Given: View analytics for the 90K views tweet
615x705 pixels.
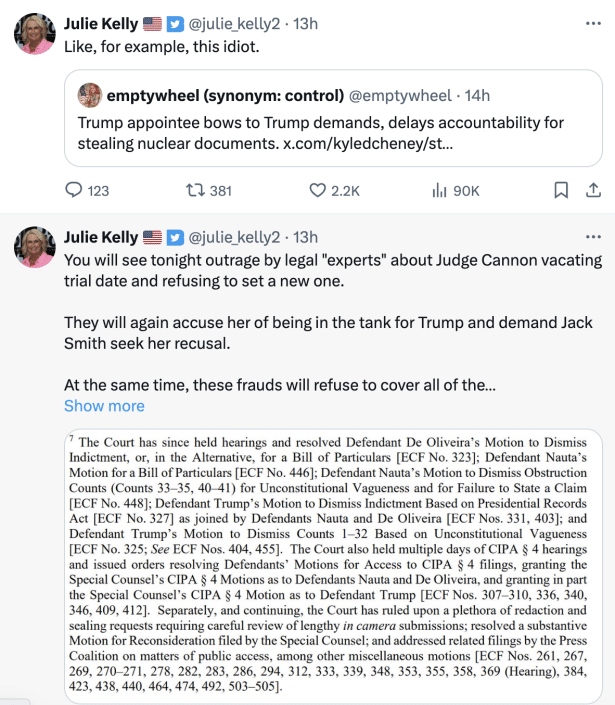Looking at the screenshot, I should click(440, 190).
